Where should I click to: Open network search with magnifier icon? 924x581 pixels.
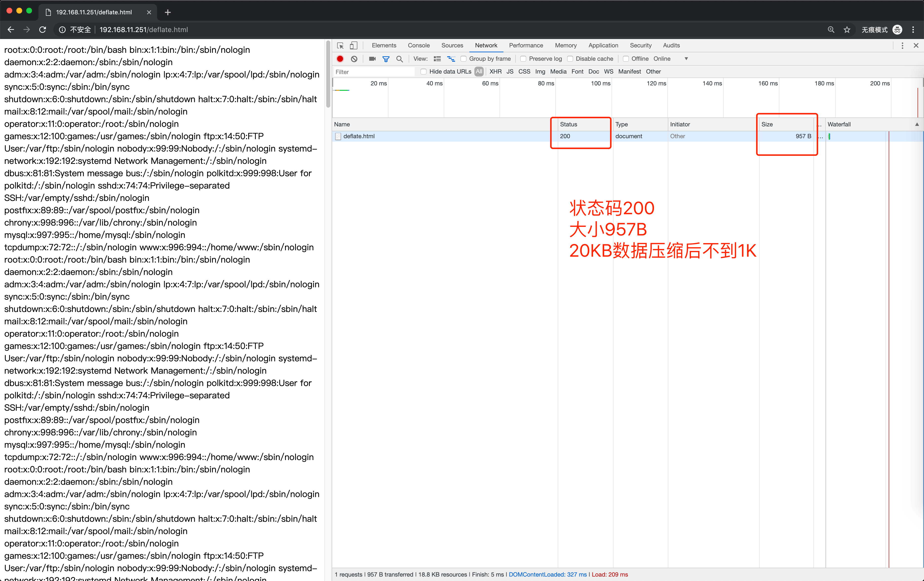click(x=400, y=59)
